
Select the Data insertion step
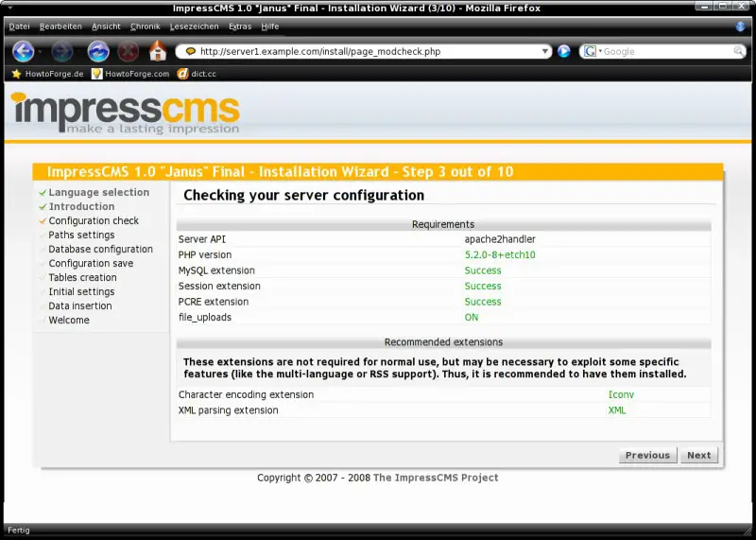pos(80,306)
